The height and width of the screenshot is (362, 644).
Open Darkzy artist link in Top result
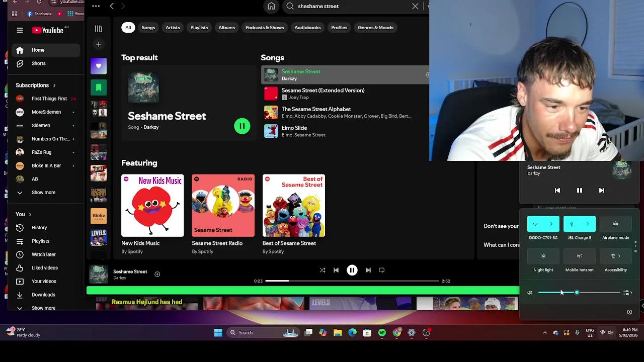pos(151,127)
